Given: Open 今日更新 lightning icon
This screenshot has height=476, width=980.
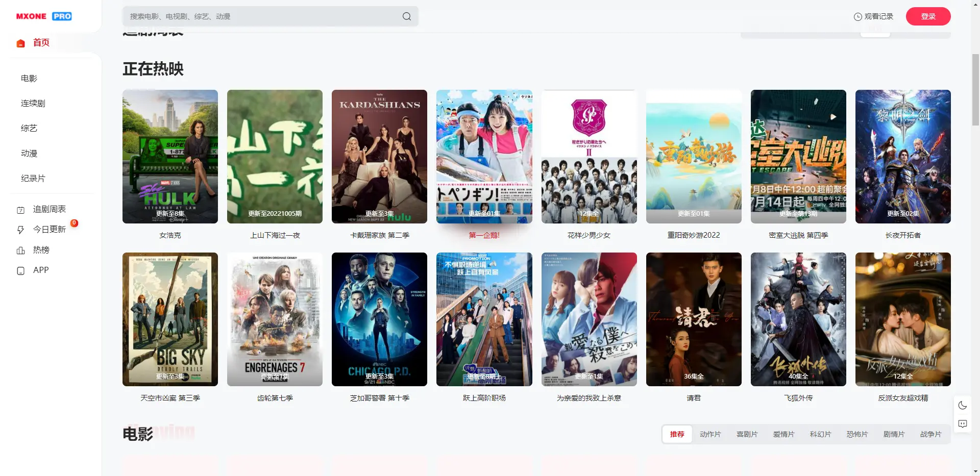Looking at the screenshot, I should (x=21, y=230).
